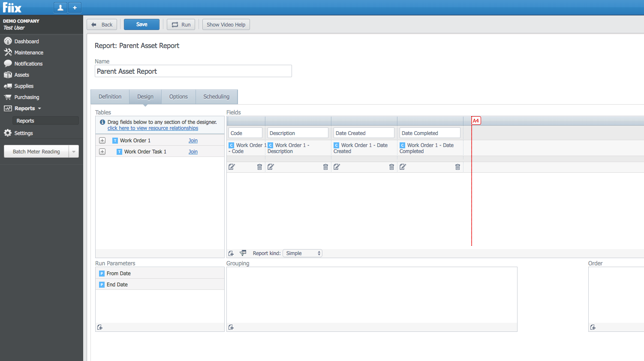Viewport: 644px width, 361px height.
Task: Open the Report kind dropdown
Action: click(302, 253)
